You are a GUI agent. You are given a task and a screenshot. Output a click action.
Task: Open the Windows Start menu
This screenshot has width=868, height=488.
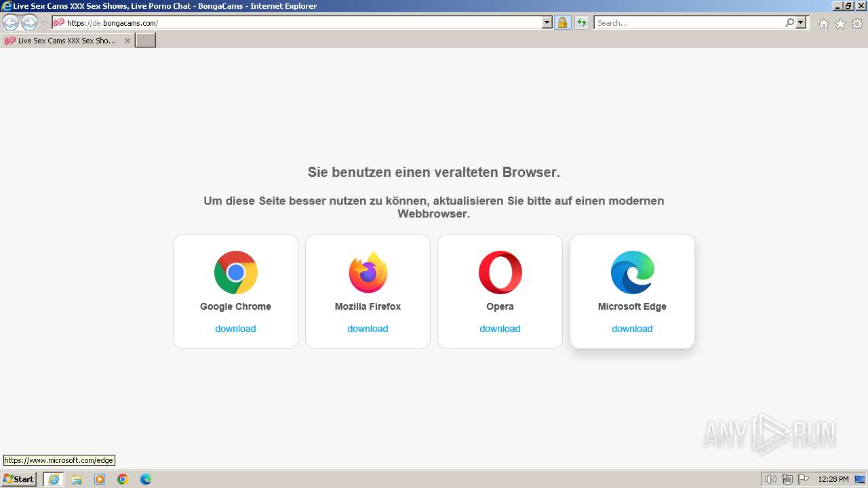pyautogui.click(x=19, y=479)
